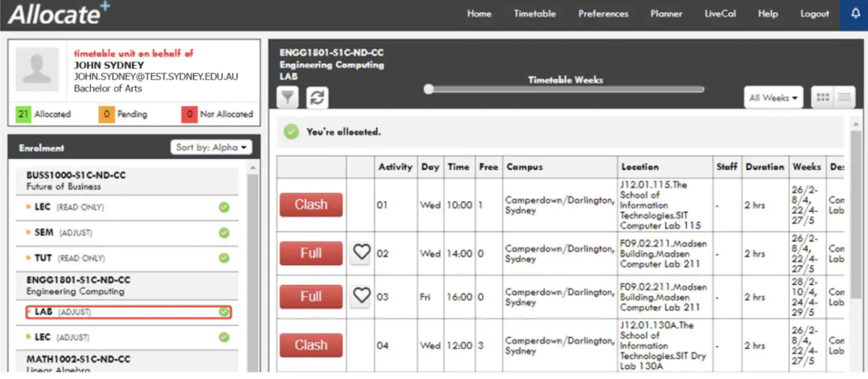This screenshot has width=868, height=379.
Task: Click the Free column header
Action: tap(489, 166)
